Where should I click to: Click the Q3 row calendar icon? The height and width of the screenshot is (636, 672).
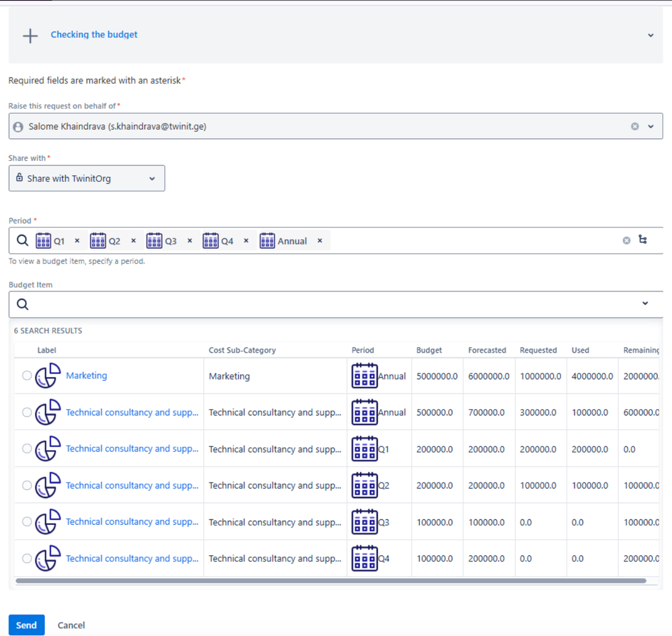pos(365,522)
